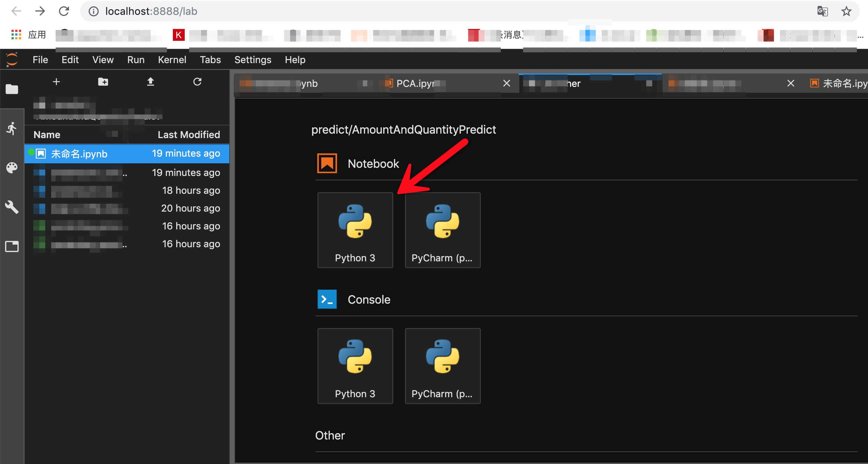The image size is (868, 464).
Task: Close the PCA.ipynb tab
Action: click(x=506, y=84)
